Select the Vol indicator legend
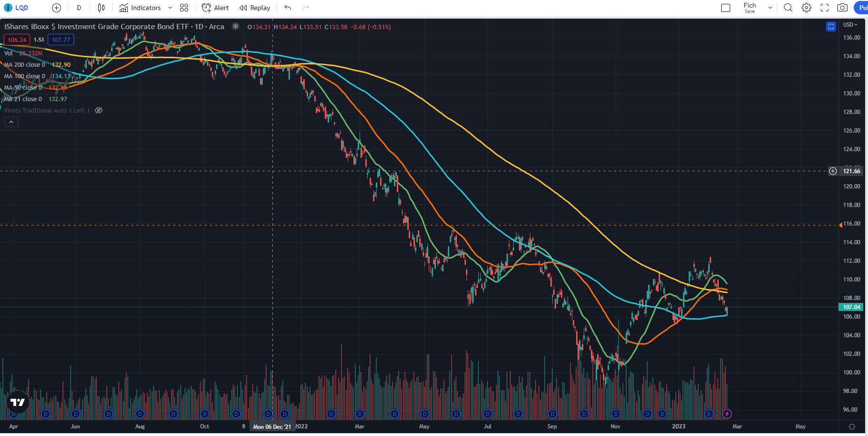Image resolution: width=868 pixels, height=436 pixels. point(9,53)
